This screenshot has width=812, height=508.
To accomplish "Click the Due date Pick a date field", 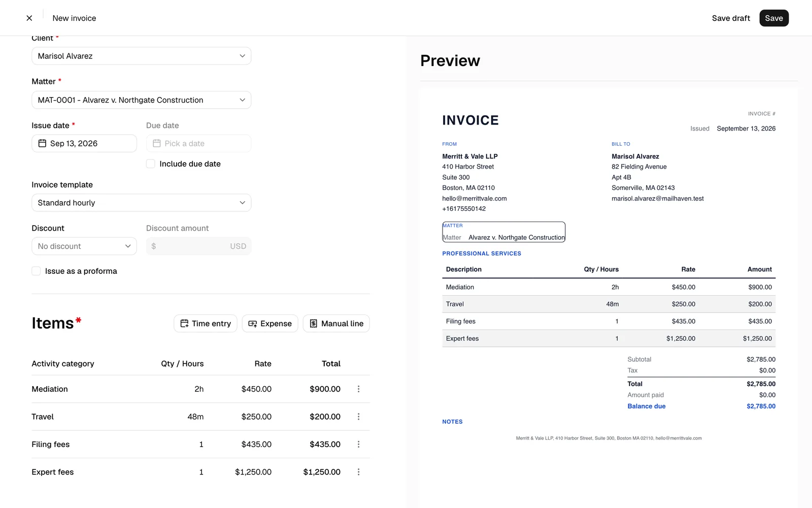I will 198,143.
